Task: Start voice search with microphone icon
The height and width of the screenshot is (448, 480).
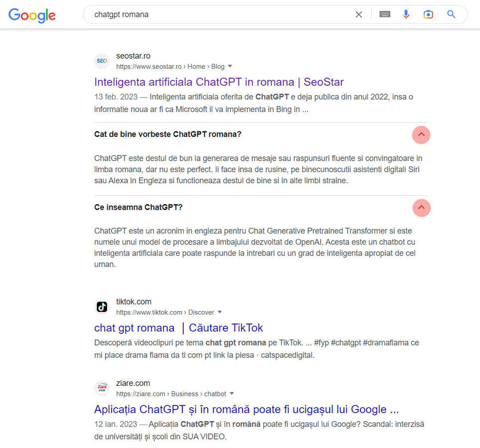Action: pos(406,14)
